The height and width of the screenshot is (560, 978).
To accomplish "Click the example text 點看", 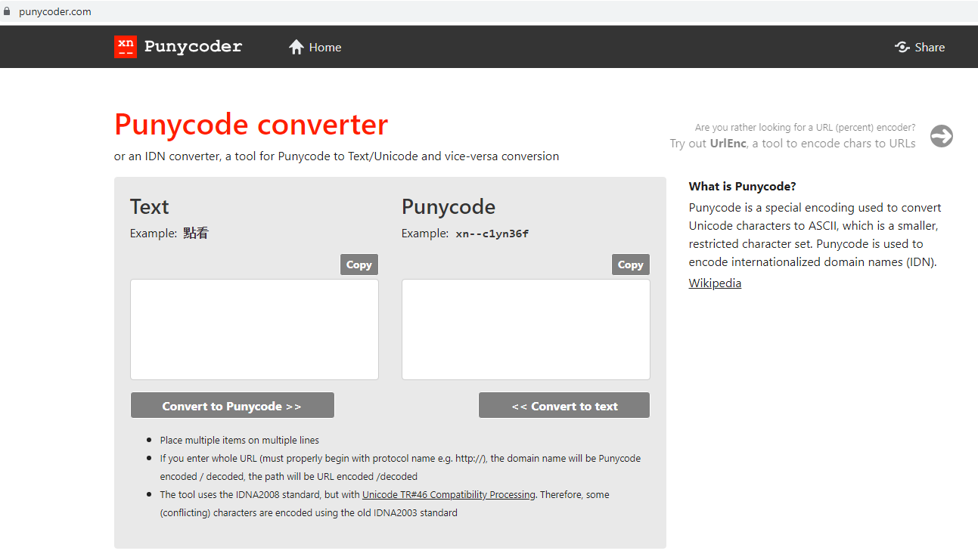I will 196,234.
